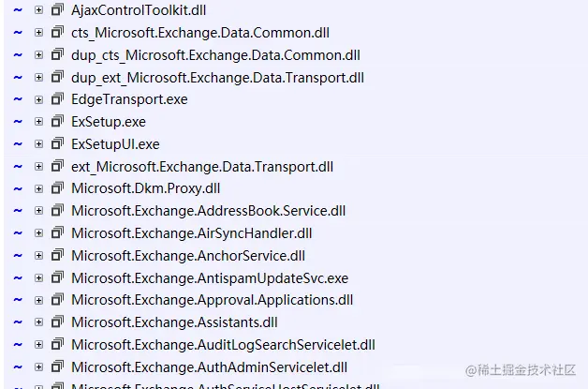Click the icon beside Microsoft.Exchange.AirSyncHandler.dll
588x389 pixels.
(x=57, y=232)
